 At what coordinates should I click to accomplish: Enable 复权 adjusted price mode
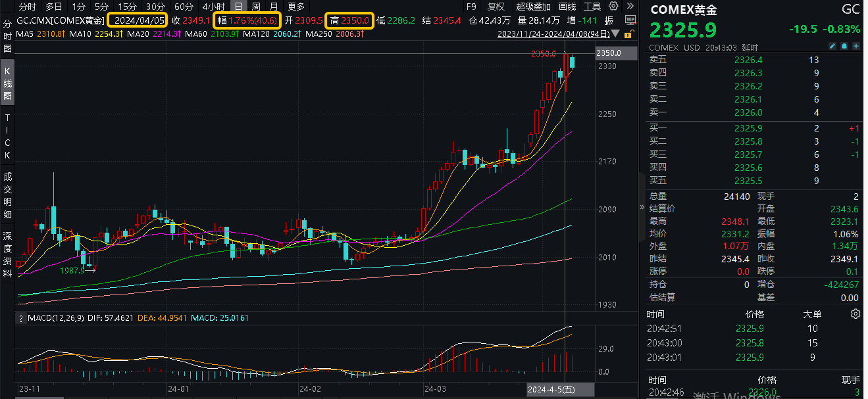click(496, 7)
